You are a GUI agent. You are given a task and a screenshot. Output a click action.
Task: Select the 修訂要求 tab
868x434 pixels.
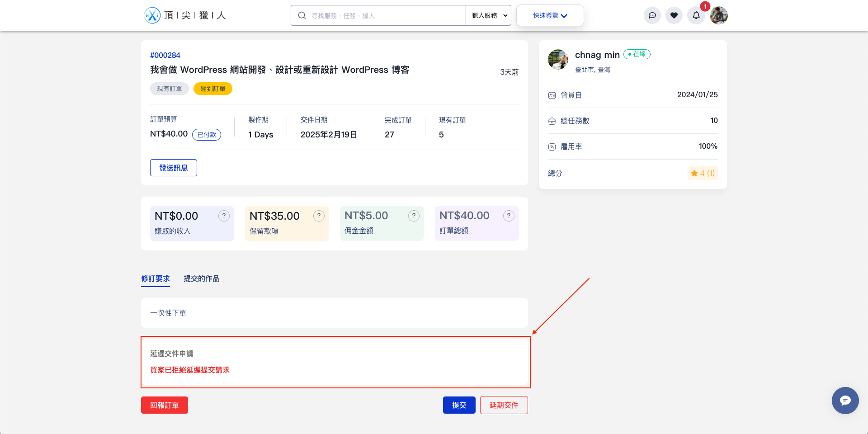(x=155, y=278)
